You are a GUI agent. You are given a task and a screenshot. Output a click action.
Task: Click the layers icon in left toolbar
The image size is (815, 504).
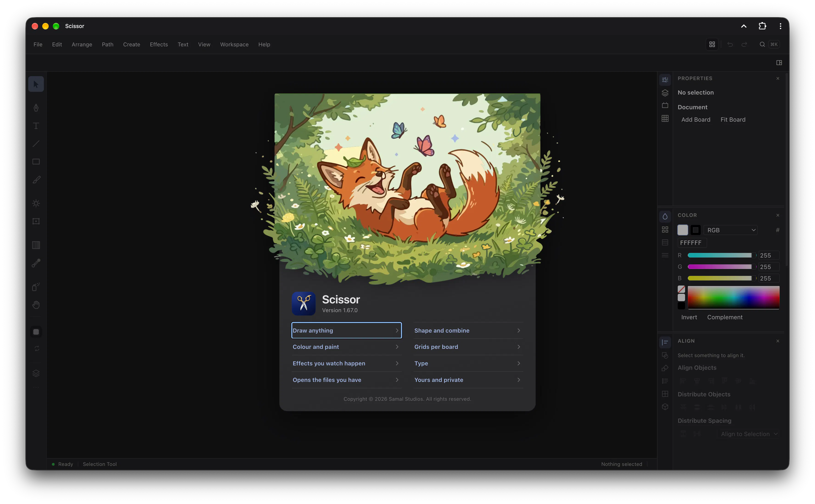(36, 373)
